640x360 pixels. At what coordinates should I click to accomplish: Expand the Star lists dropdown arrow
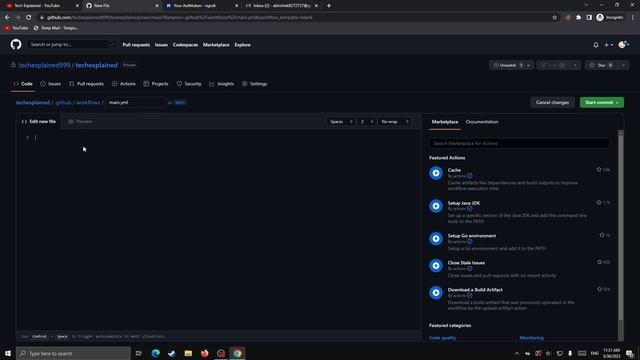coord(623,65)
